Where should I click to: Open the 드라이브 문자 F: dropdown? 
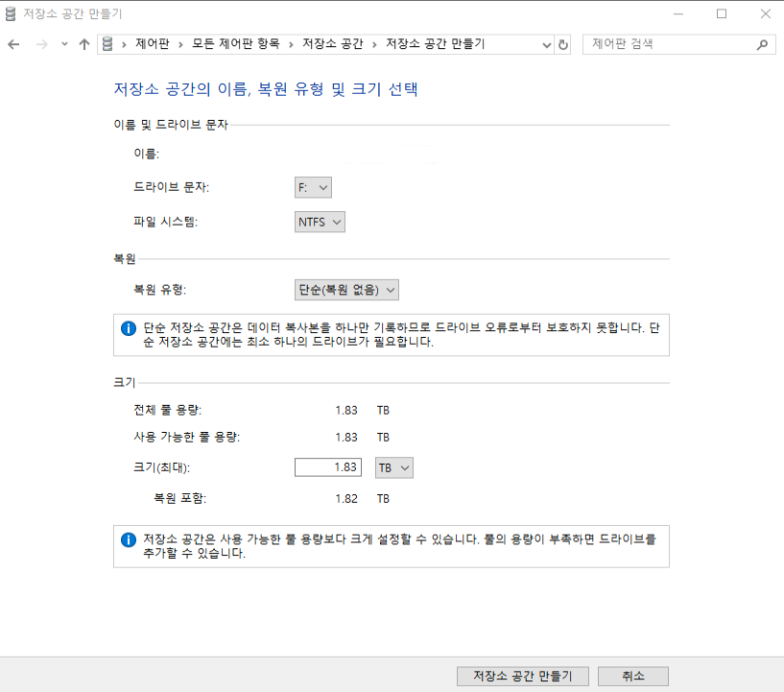pyautogui.click(x=313, y=187)
